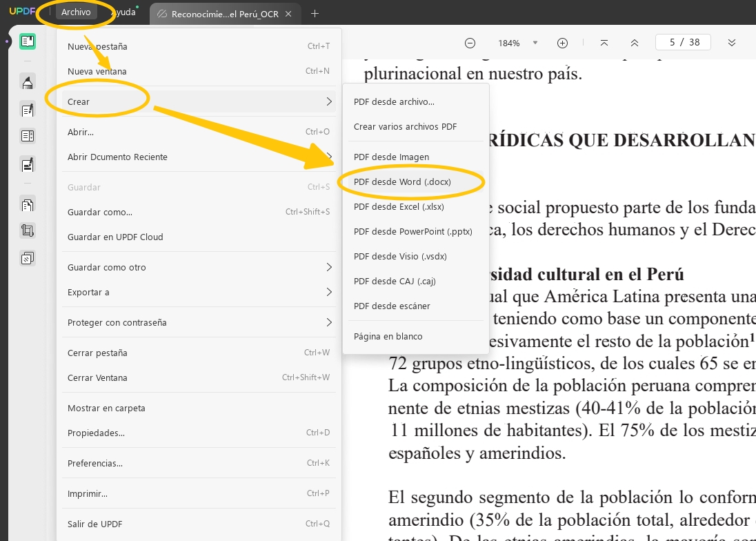756x541 pixels.
Task: Select PDF desde escáner option
Action: click(x=391, y=306)
